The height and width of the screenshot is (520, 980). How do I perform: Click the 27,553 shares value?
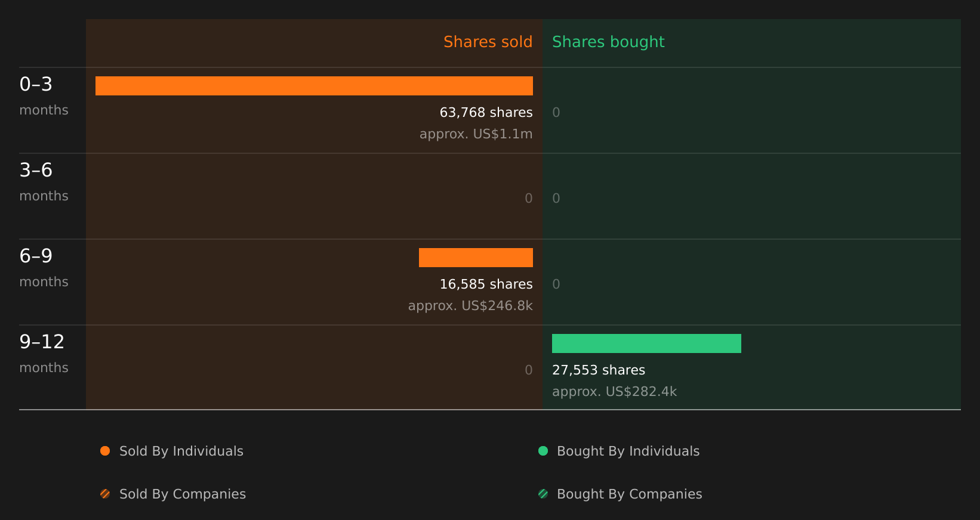(x=599, y=370)
